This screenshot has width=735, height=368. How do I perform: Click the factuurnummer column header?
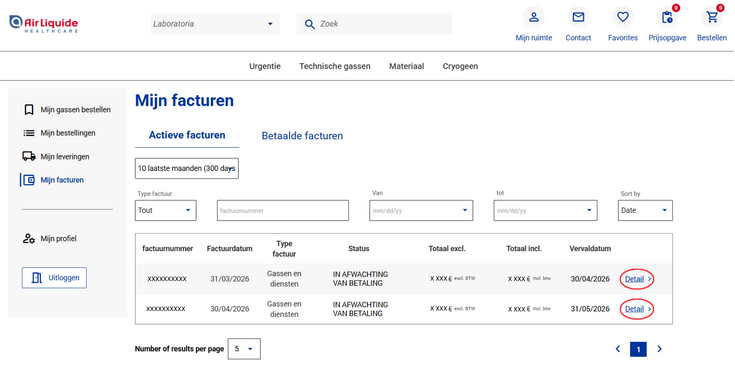pos(168,248)
